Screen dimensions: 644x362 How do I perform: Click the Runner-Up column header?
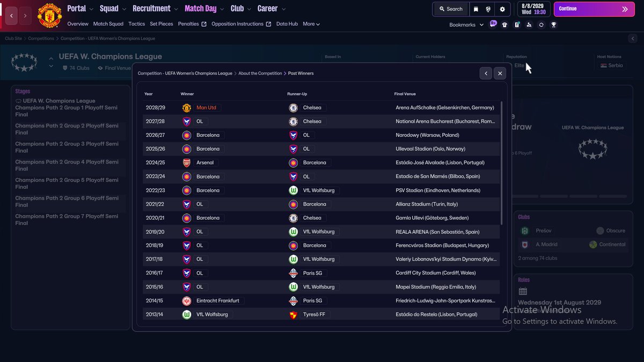(x=297, y=94)
